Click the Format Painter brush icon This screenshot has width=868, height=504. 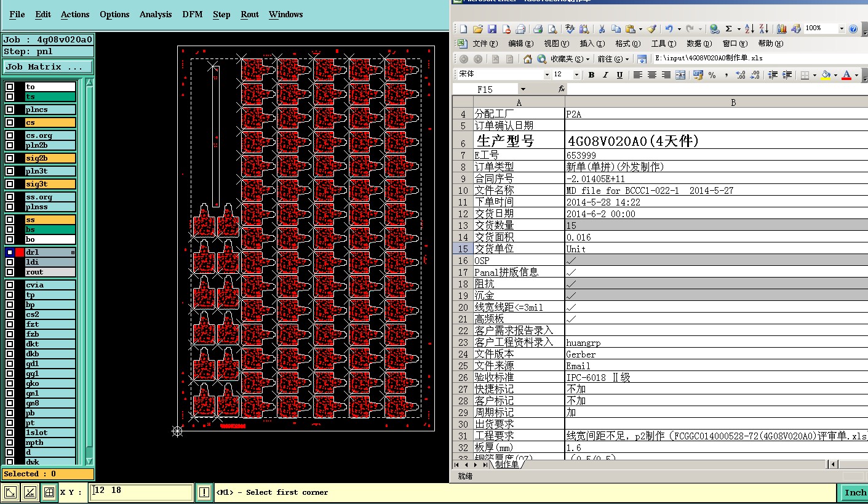point(652,29)
